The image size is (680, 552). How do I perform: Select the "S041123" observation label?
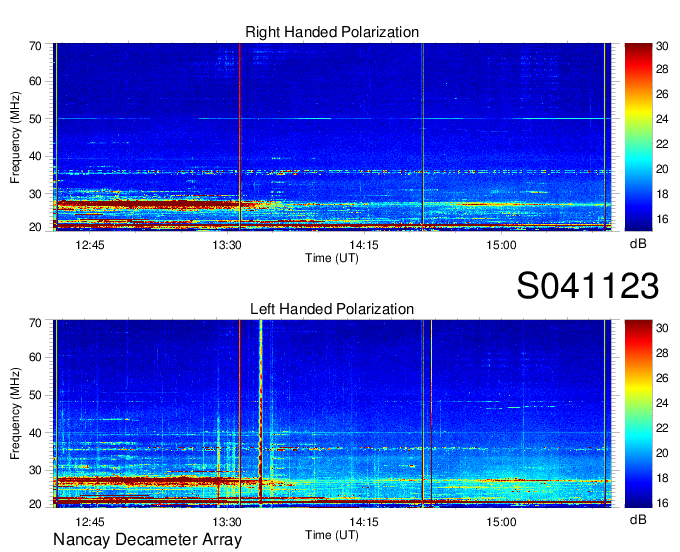pyautogui.click(x=588, y=286)
